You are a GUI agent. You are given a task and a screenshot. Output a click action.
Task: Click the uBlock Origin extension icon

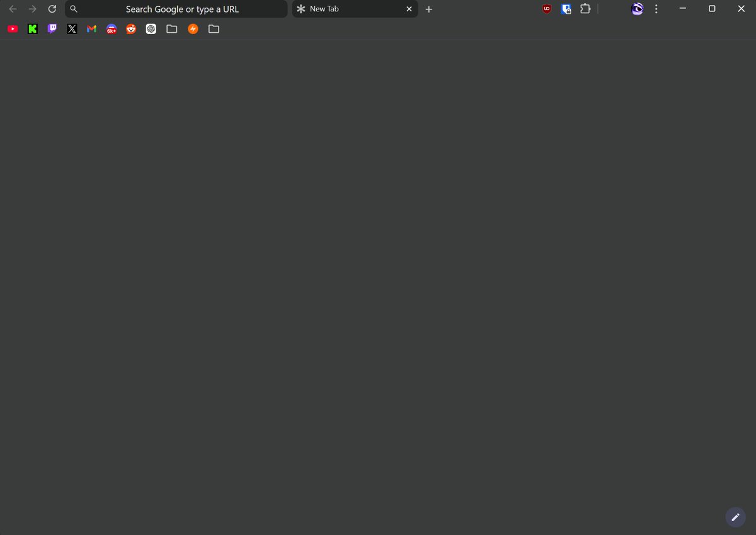547,9
